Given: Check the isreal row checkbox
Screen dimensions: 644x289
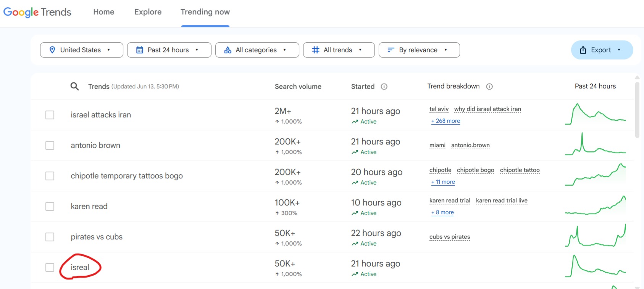Looking at the screenshot, I should 50,267.
